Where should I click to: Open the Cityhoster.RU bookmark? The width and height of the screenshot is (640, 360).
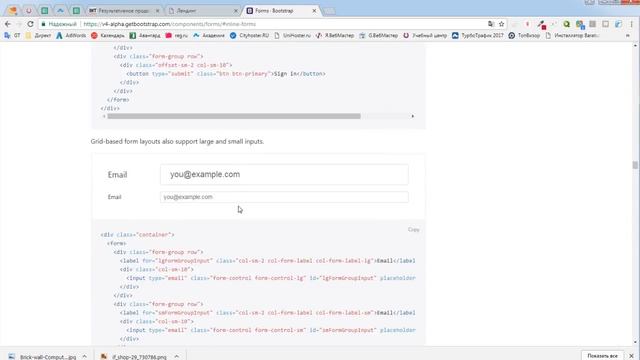pyautogui.click(x=249, y=36)
